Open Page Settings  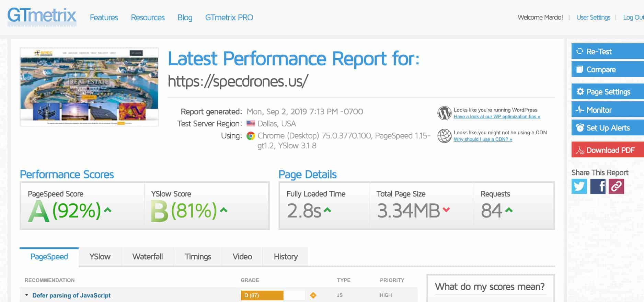coord(608,92)
